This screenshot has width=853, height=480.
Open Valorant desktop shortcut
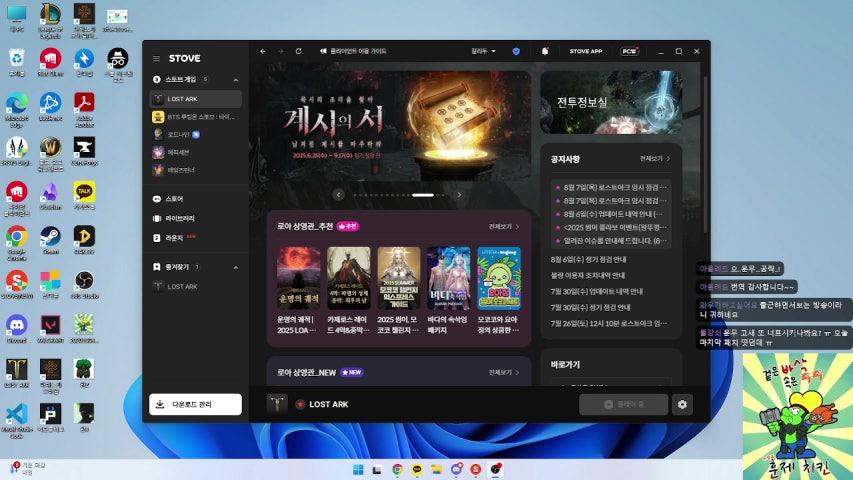point(51,329)
